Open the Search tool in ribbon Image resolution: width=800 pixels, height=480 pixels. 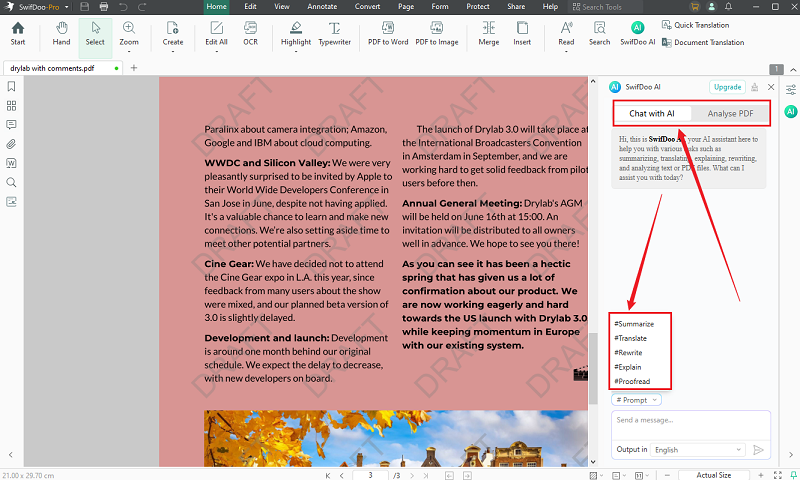(599, 34)
